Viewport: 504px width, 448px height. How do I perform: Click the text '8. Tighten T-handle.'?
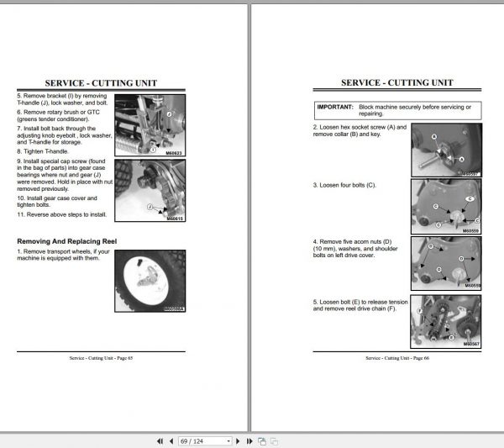pyautogui.click(x=43, y=151)
